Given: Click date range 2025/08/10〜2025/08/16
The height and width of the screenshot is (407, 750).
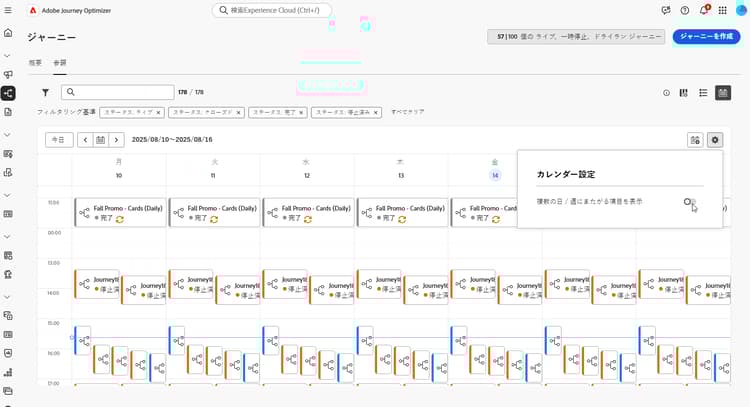Looking at the screenshot, I should point(172,140).
